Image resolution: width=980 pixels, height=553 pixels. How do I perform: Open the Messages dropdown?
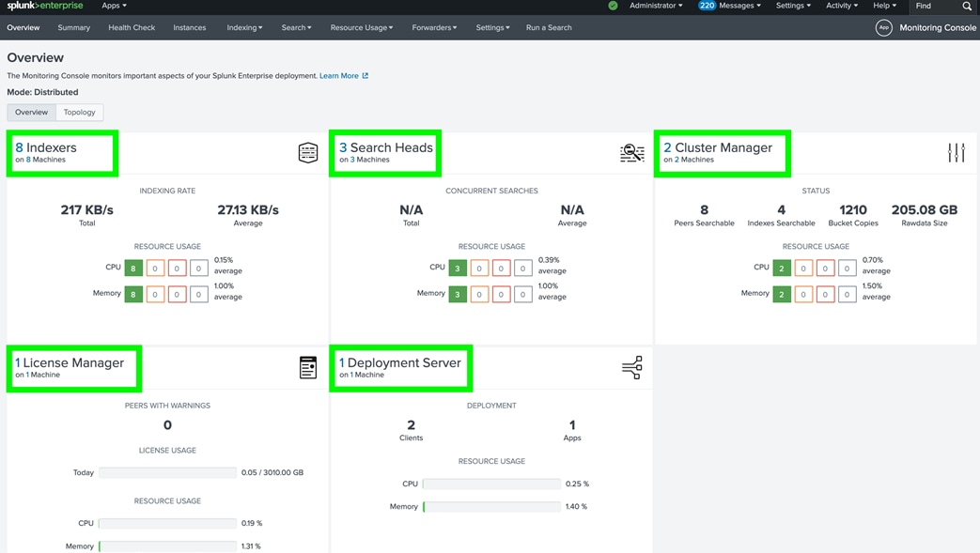[739, 6]
